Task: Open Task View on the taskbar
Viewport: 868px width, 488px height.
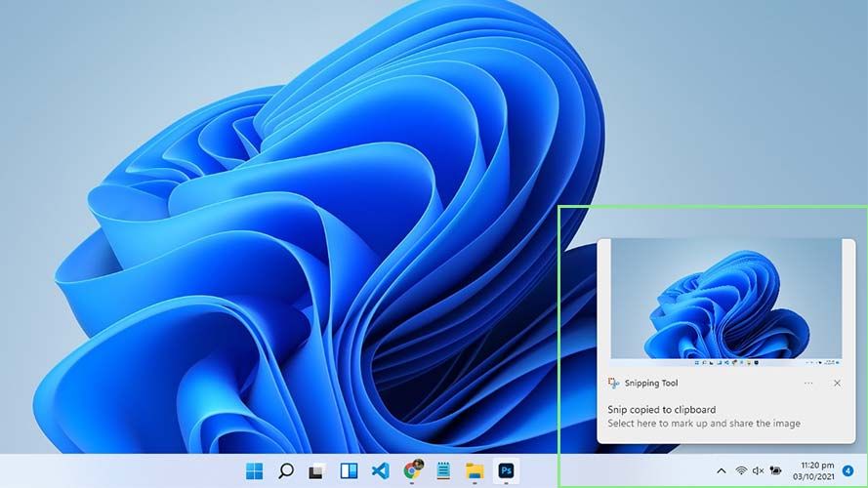Action: coord(317,470)
